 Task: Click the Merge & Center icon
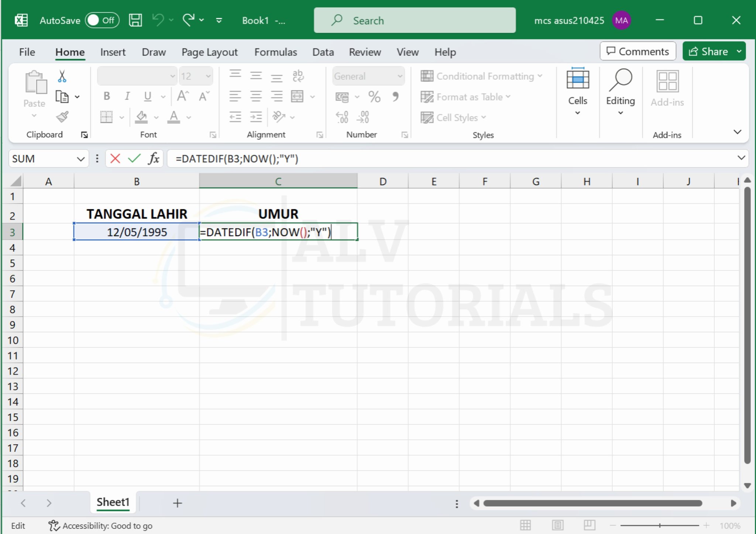[x=297, y=97]
